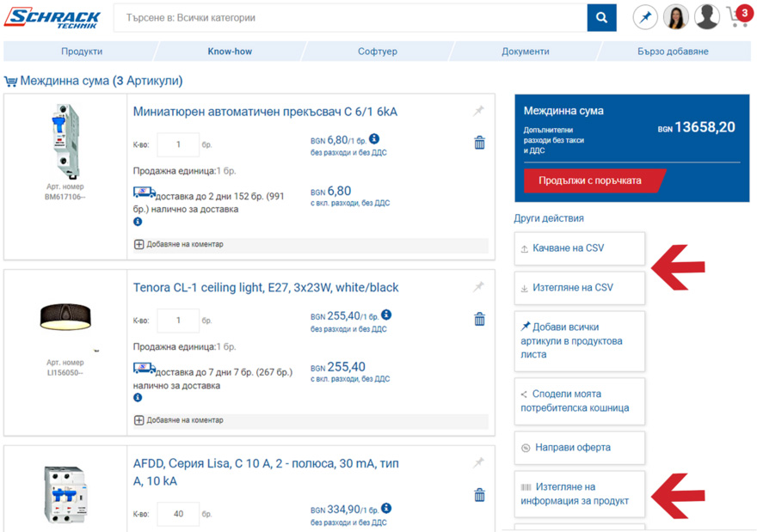This screenshot has width=757, height=532.
Task: Delete the AFDD Серия Lisa item from cart
Action: (x=479, y=495)
